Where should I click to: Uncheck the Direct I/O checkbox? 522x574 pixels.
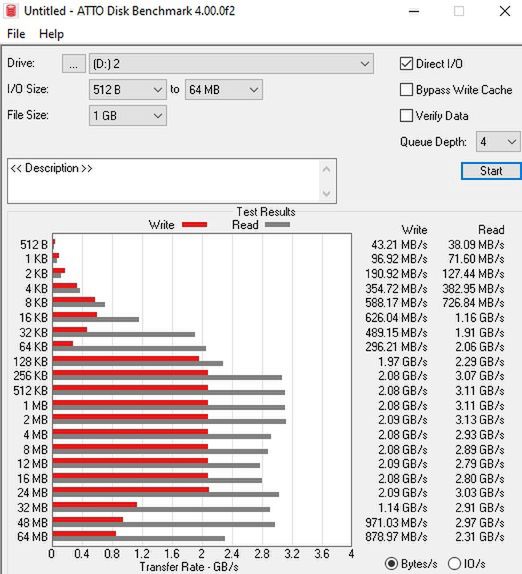tap(406, 64)
